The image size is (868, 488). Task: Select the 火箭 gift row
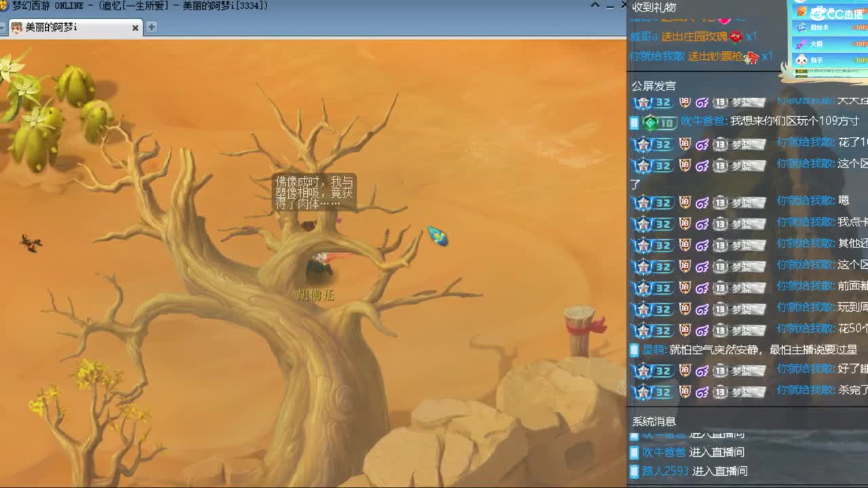coord(831,44)
